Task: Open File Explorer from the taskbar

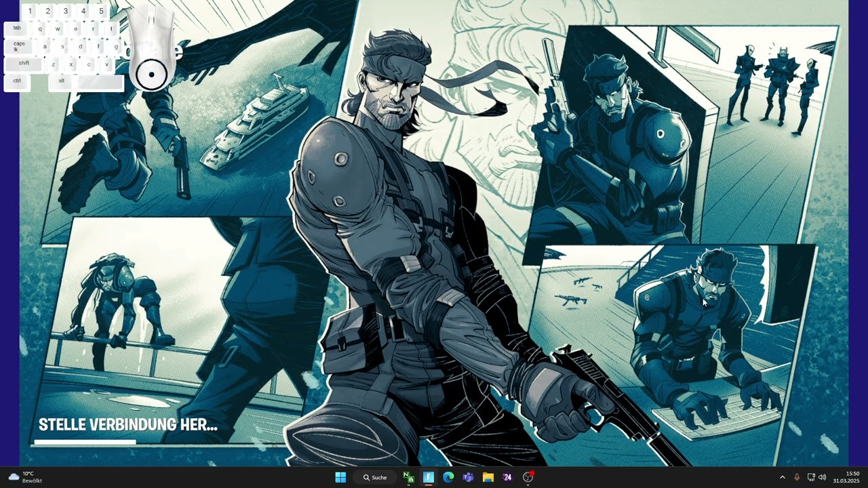Action: coord(488,477)
